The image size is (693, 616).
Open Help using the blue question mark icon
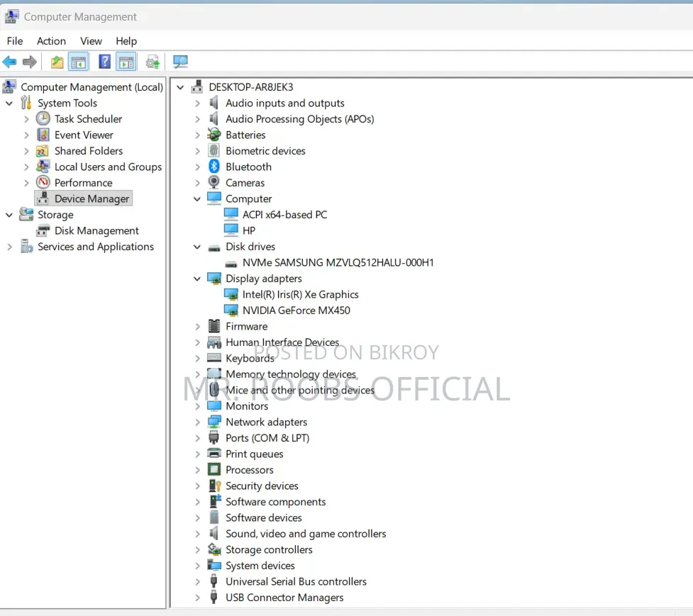click(x=105, y=62)
